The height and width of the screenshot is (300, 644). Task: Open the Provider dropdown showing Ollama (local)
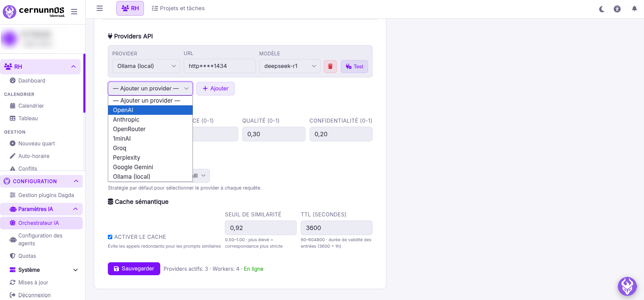pyautogui.click(x=146, y=66)
